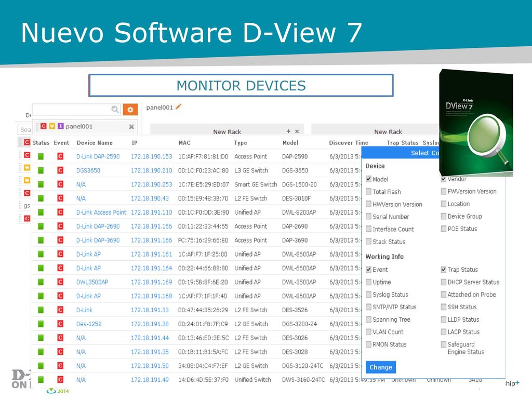Select the first New Rack header
532x399 pixels.
(x=227, y=131)
